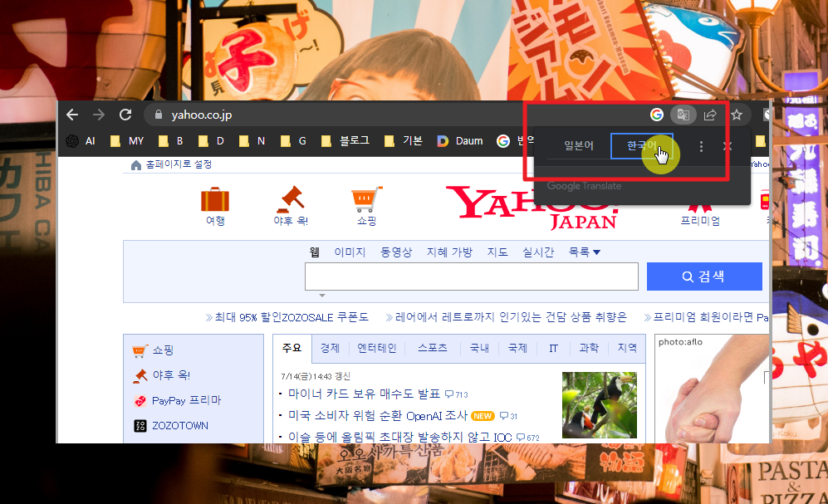Select the 엔터테인 news tab

click(376, 348)
